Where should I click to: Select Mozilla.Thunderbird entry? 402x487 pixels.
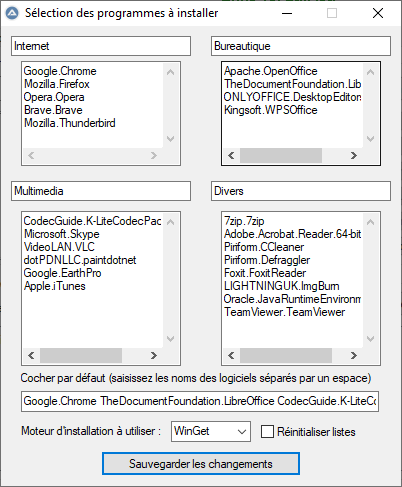tap(70, 123)
